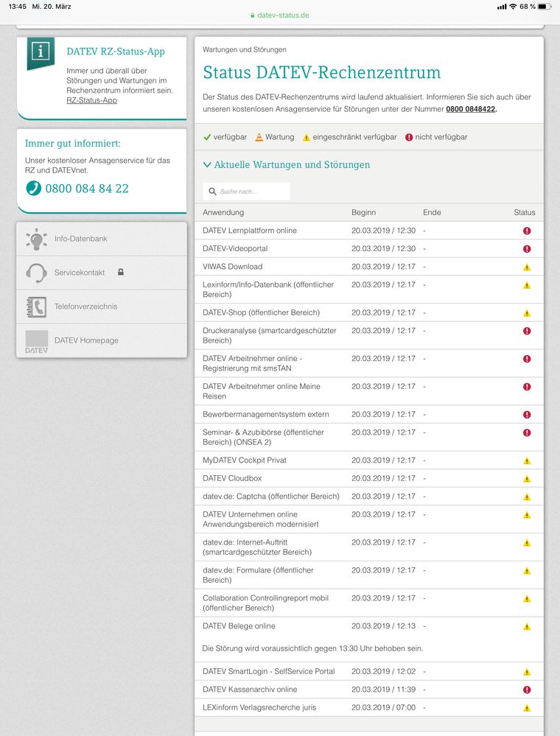
Task: Click the magnifier icon in the search field
Action: tap(213, 192)
